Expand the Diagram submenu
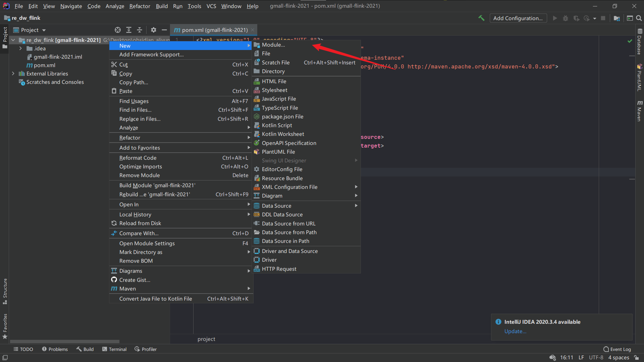 (306, 196)
